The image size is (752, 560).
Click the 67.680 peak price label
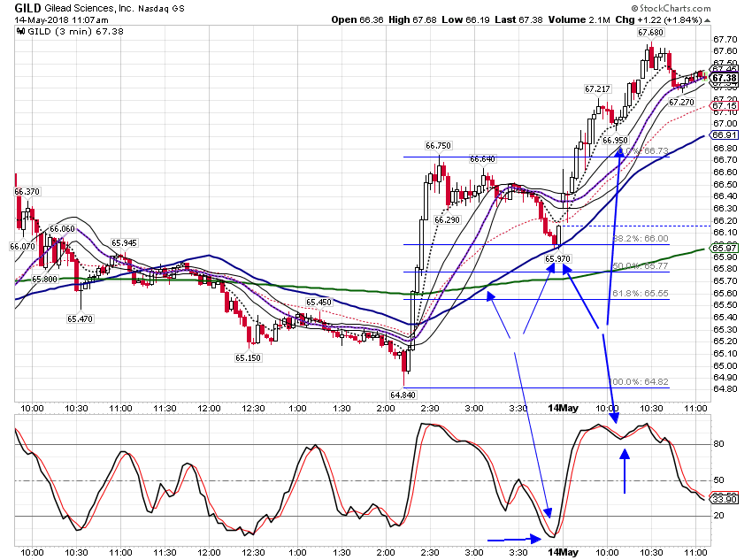pos(651,33)
